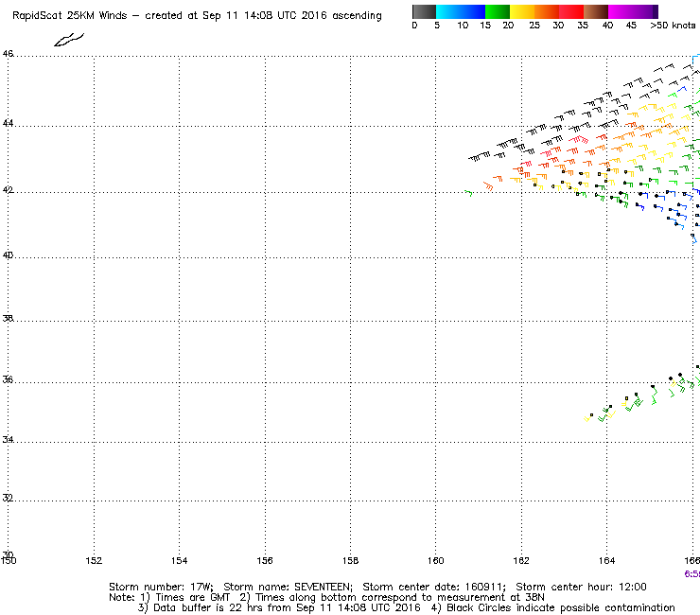Click the purple pass time label at bottom right

pyautogui.click(x=692, y=574)
